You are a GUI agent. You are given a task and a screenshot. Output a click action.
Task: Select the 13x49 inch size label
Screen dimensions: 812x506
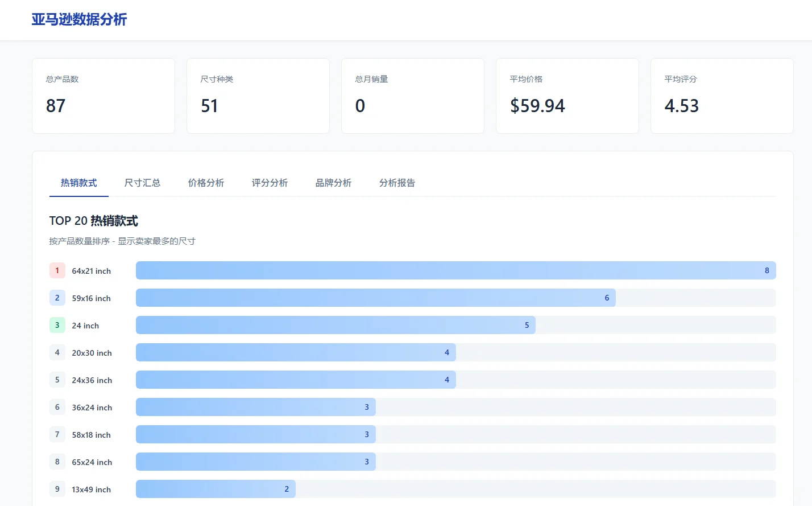click(92, 489)
